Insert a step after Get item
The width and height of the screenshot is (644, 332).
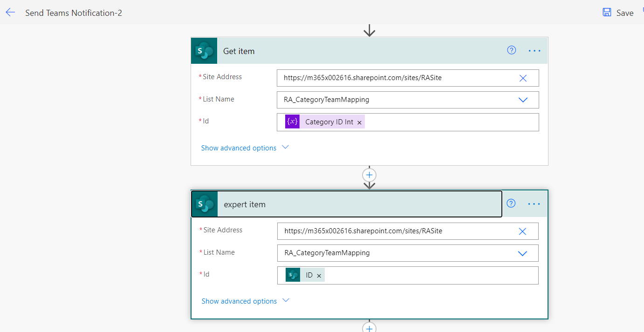tap(369, 175)
